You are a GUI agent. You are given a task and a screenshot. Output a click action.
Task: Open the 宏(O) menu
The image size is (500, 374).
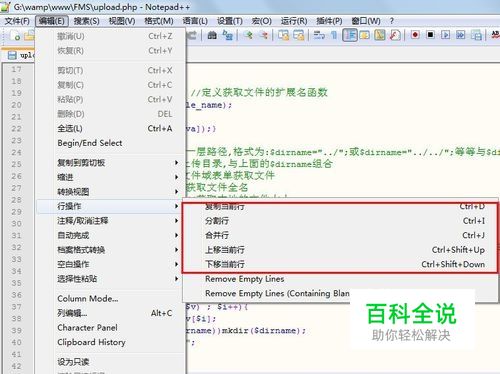point(262,21)
